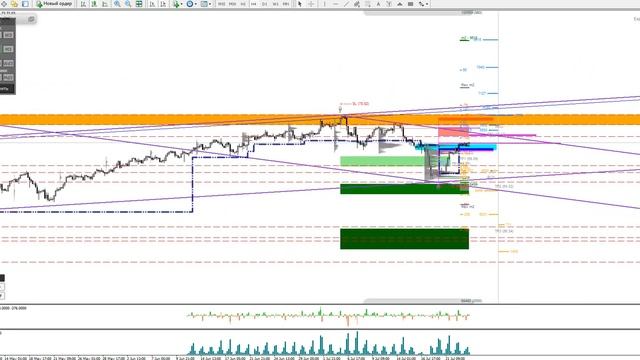Click the Arrows objects tool icon
Image resolution: width=640 pixels, height=360 pixels.
click(420, 4)
